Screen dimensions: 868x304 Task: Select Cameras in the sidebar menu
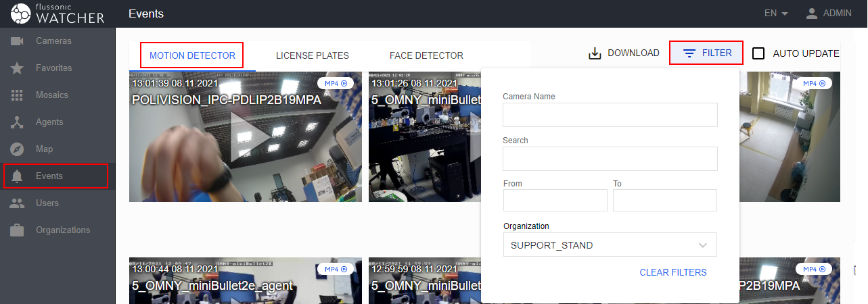point(53,41)
